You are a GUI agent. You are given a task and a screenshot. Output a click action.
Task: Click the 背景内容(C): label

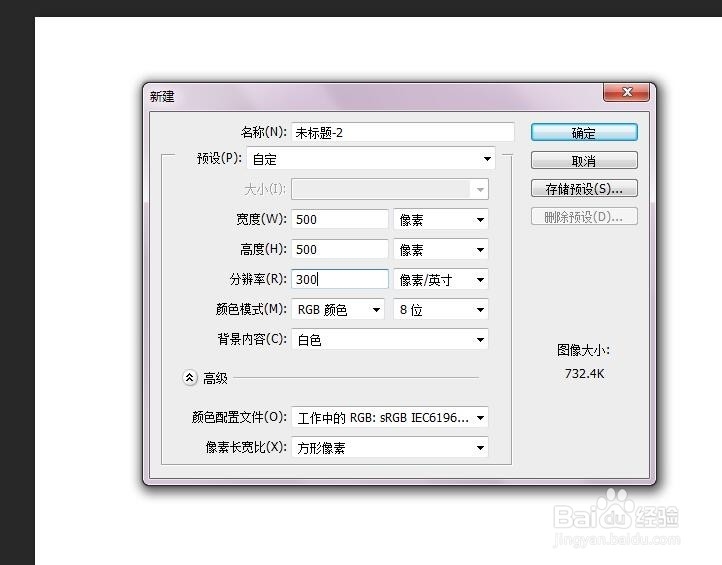click(x=252, y=339)
